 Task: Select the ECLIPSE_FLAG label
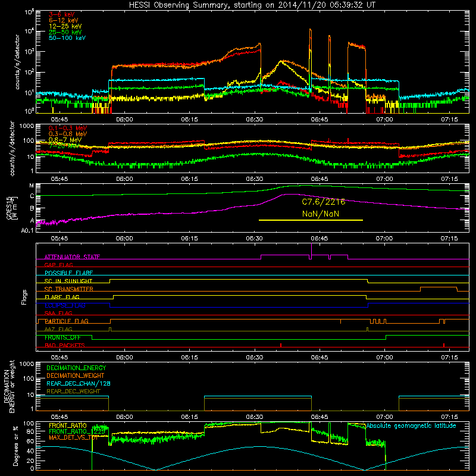pyautogui.click(x=65, y=305)
